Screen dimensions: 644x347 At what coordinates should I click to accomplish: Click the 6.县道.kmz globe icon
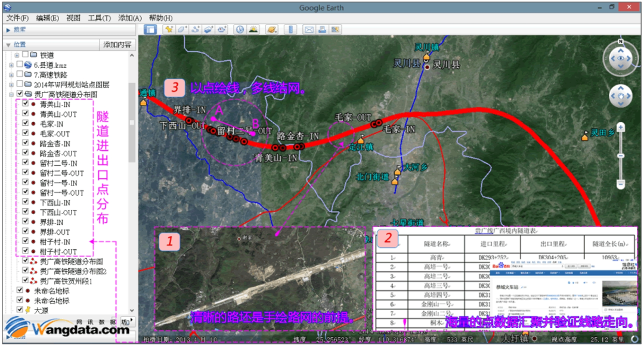click(28, 65)
